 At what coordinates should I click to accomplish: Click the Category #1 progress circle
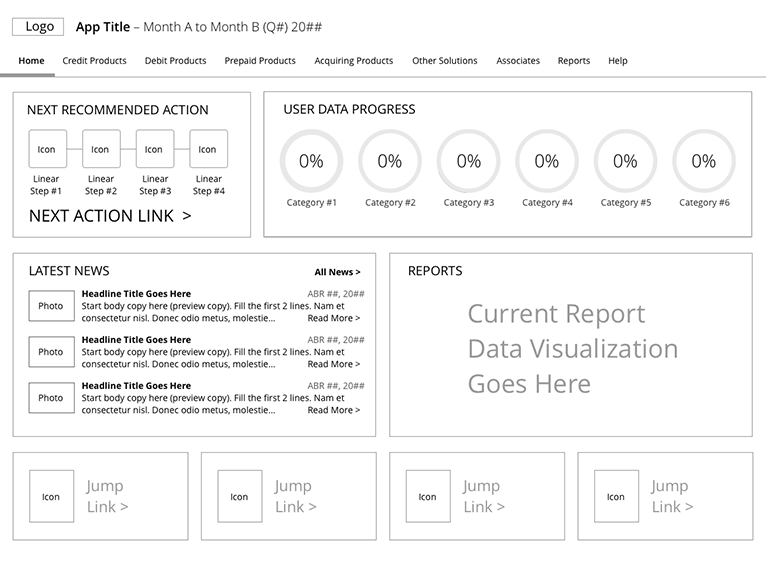pyautogui.click(x=311, y=161)
